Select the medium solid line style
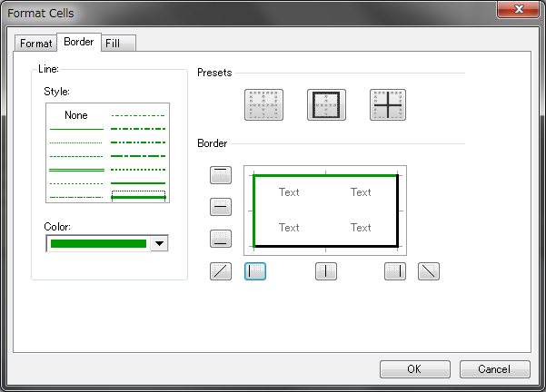546x392 pixels. tap(138, 183)
